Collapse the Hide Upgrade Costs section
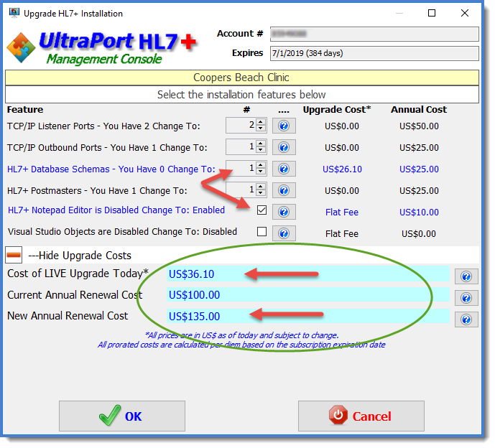Screen dimensions: 495x448 14,255
